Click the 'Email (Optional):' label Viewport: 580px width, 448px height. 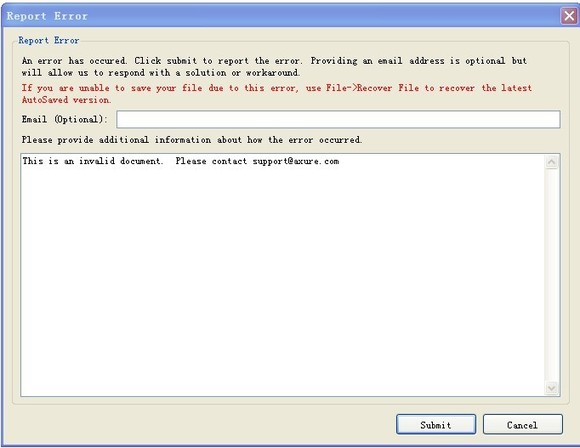(64, 119)
